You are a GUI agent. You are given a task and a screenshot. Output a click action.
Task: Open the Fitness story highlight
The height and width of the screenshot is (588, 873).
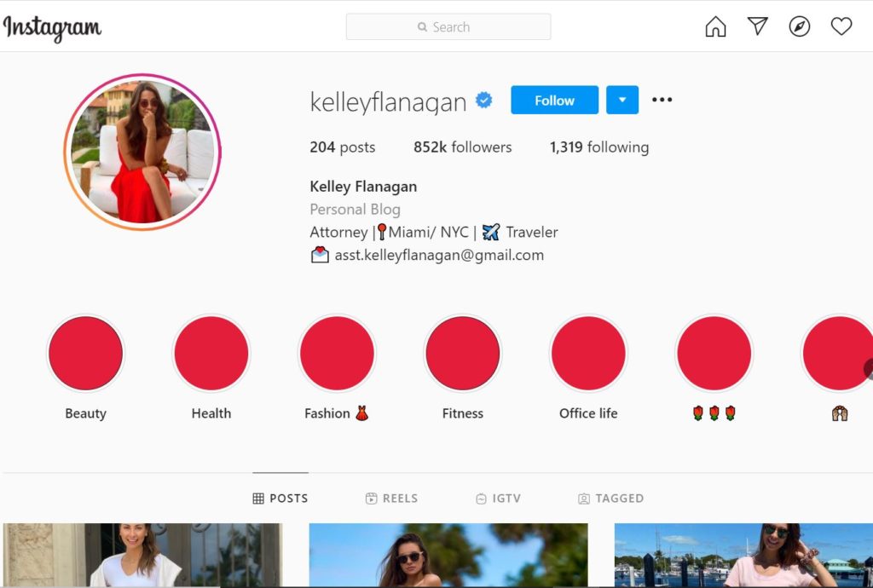tap(463, 354)
